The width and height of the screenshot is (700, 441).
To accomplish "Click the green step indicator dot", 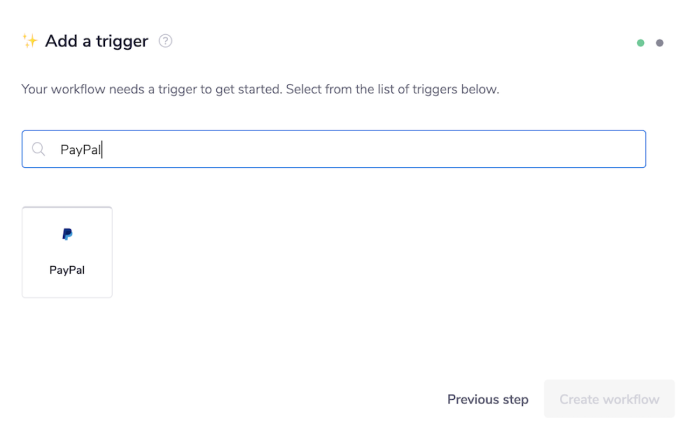I will tap(641, 43).
